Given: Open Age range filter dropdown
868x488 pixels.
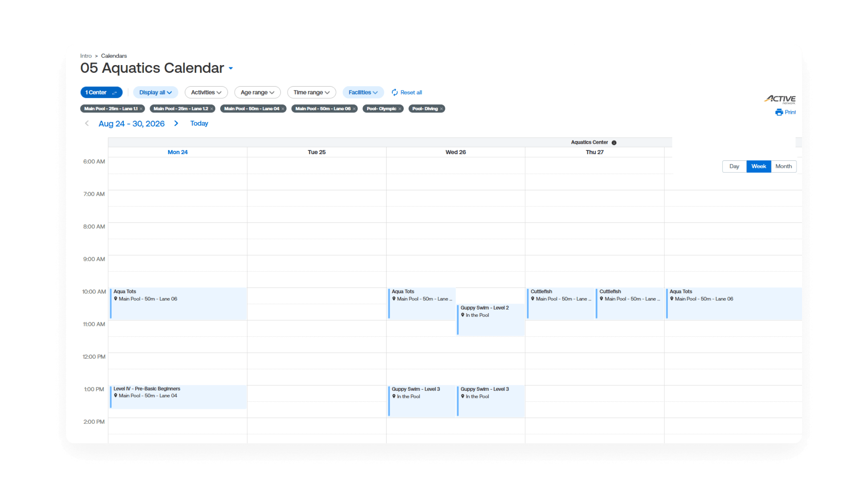Looking at the screenshot, I should pos(258,92).
